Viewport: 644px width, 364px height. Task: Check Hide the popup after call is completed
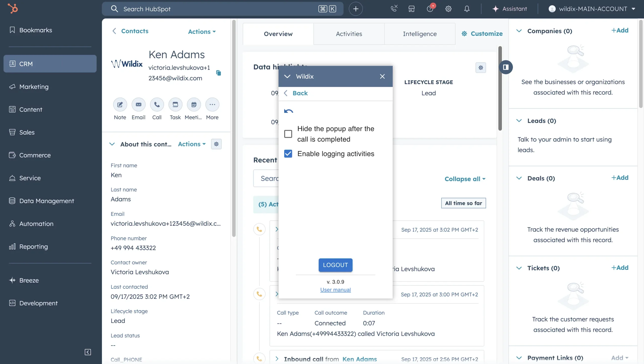click(x=288, y=134)
